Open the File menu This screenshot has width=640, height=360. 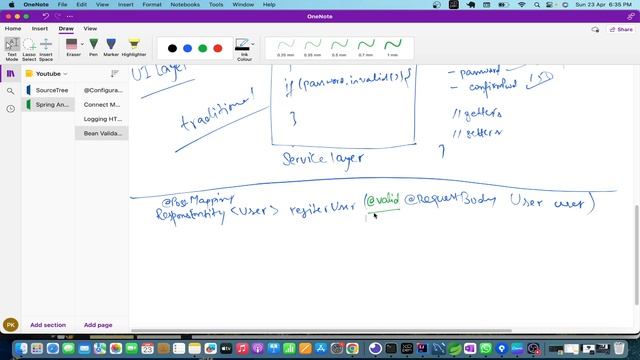[62, 4]
